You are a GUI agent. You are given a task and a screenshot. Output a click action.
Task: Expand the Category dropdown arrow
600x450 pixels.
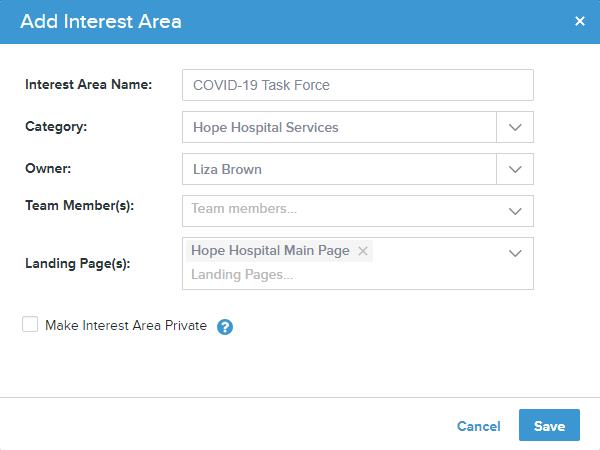515,127
